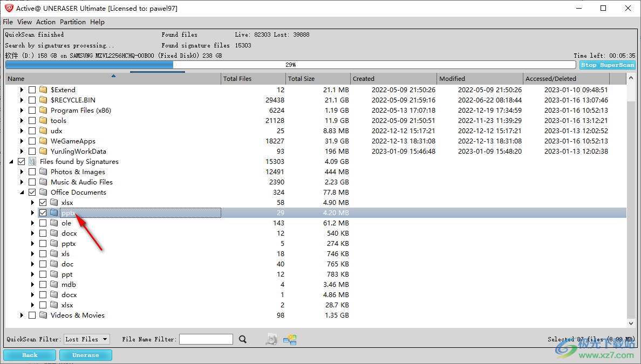
Task: Click the networked computers icon in bottom toolbar
Action: (x=290, y=340)
